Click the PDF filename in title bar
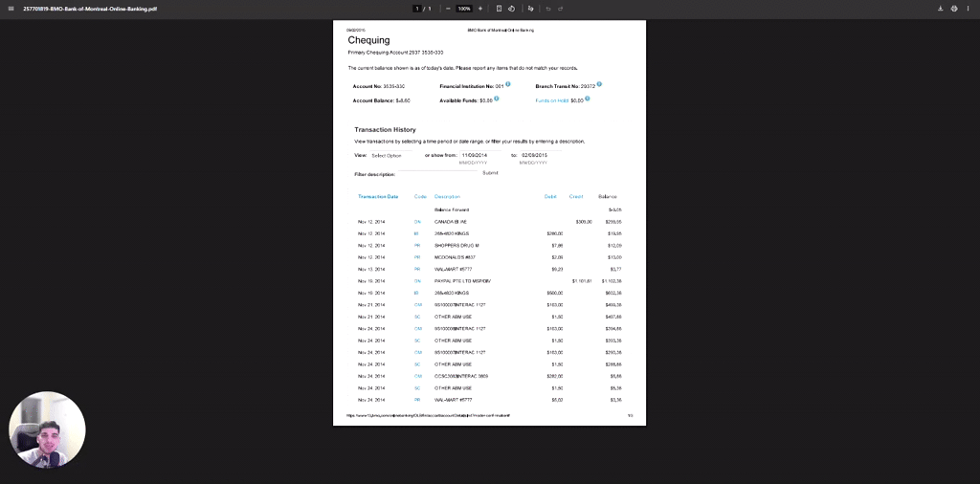Viewport: 980px width, 484px height. [x=90, y=9]
